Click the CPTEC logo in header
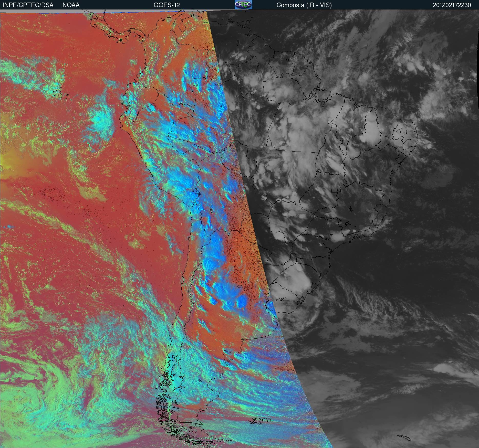This screenshot has height=448, width=479. [x=243, y=5]
